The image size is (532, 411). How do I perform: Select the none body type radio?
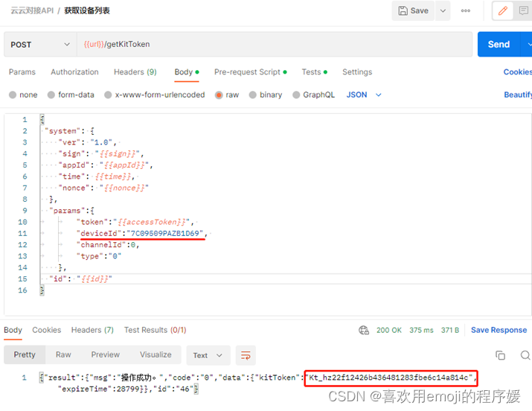[13, 95]
